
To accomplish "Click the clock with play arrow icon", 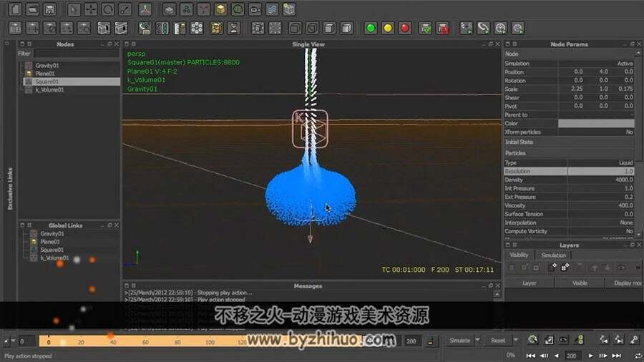I will (501, 28).
